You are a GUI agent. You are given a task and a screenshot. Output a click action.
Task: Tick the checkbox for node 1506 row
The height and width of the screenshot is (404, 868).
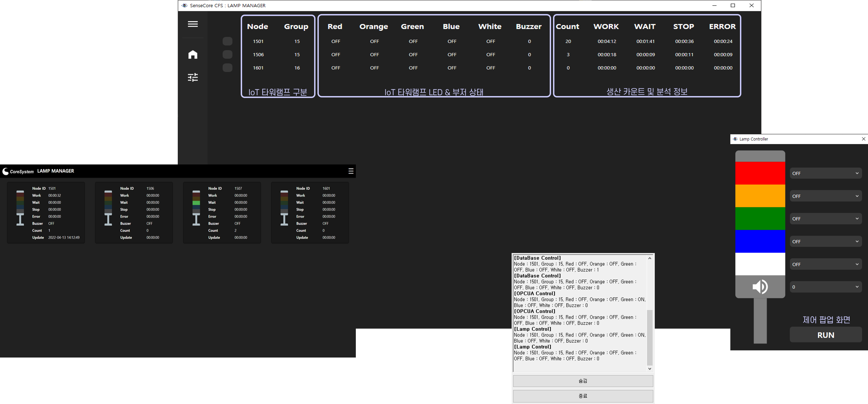228,54
